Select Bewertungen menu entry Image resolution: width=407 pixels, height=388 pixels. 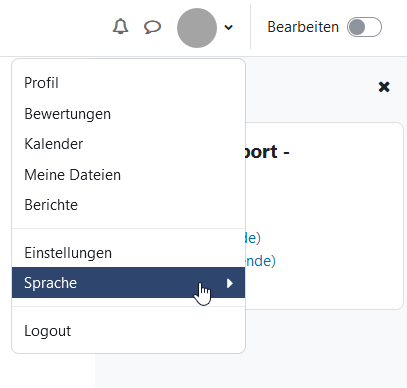pos(129,114)
